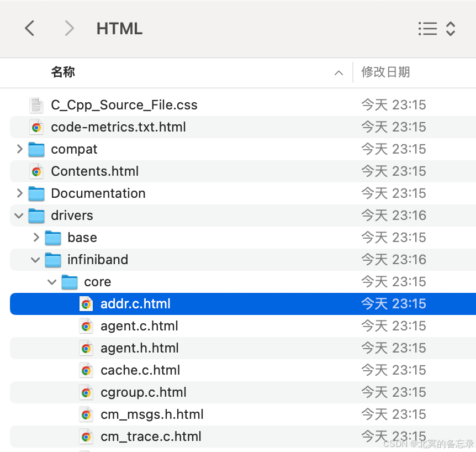476x452 pixels.
Task: Collapse the drivers folder
Action: click(19, 216)
